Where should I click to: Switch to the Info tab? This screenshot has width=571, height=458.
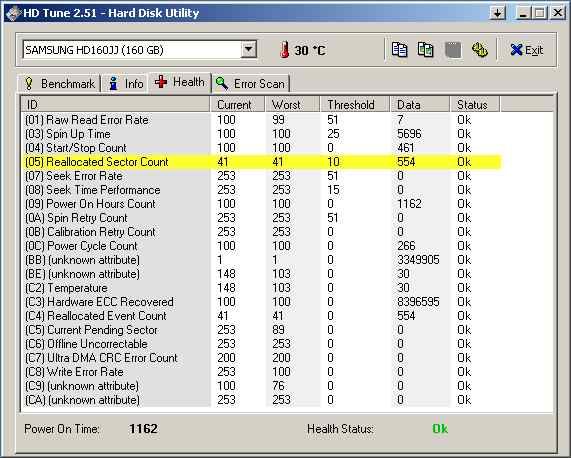[125, 84]
